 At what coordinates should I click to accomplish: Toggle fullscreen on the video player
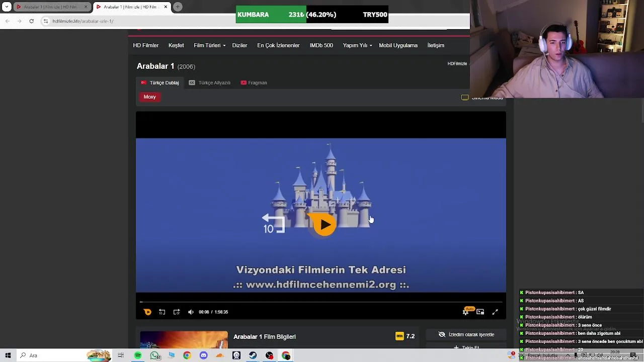tap(495, 312)
